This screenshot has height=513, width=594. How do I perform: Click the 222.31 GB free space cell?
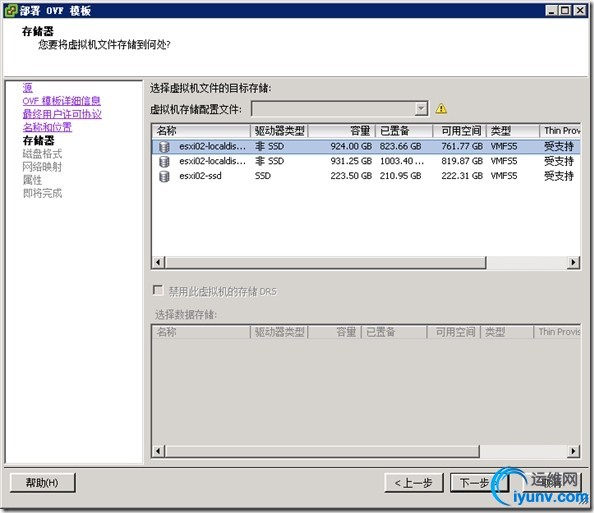click(x=462, y=176)
